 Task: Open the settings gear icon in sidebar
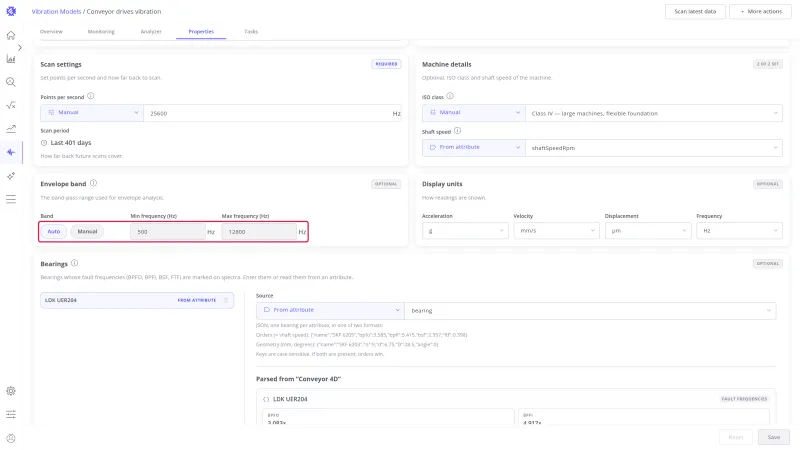click(11, 391)
